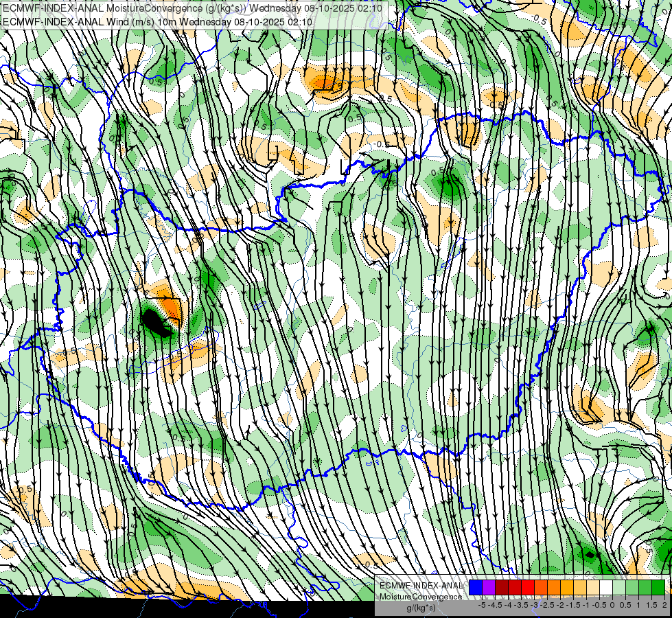
Task: Select the Wind 10m title line
Action: [158, 22]
